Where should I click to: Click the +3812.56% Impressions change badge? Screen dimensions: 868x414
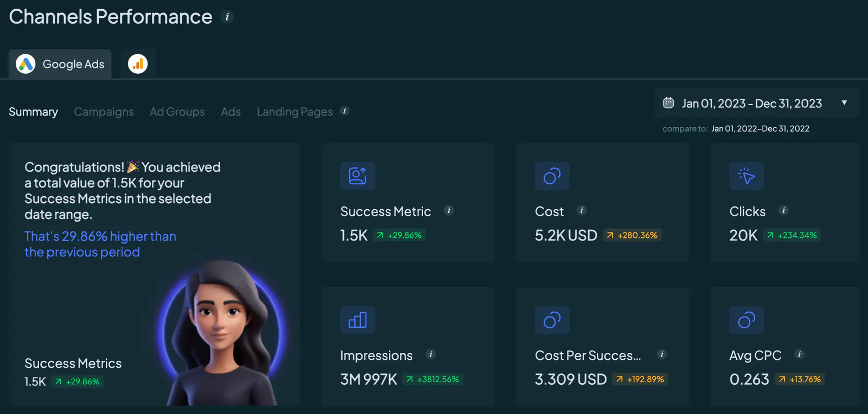coord(433,379)
